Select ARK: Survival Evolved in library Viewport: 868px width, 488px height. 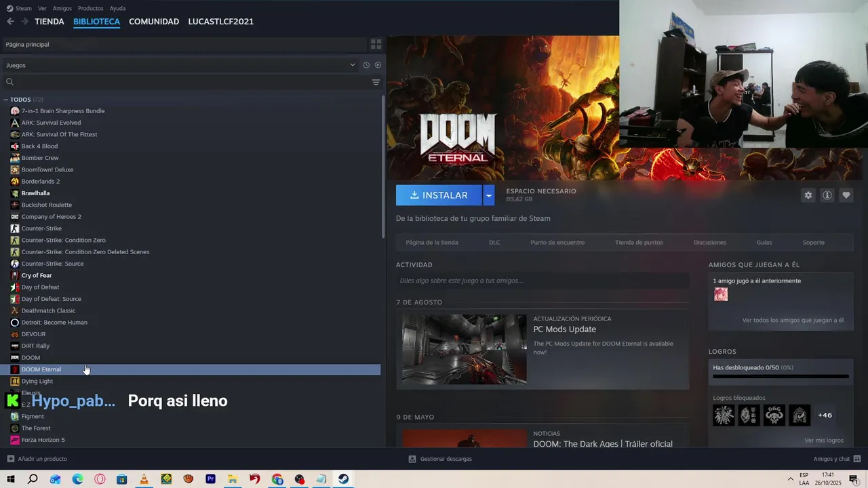tap(51, 123)
